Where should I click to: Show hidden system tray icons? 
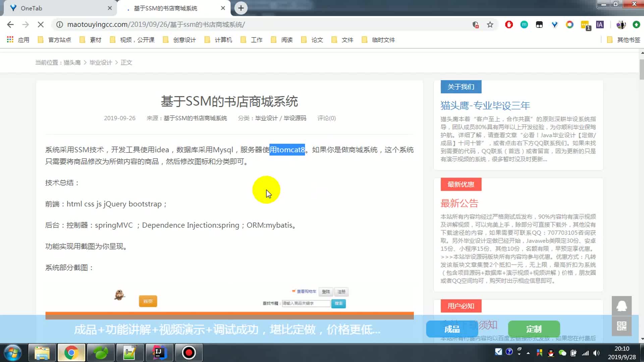coord(528,353)
